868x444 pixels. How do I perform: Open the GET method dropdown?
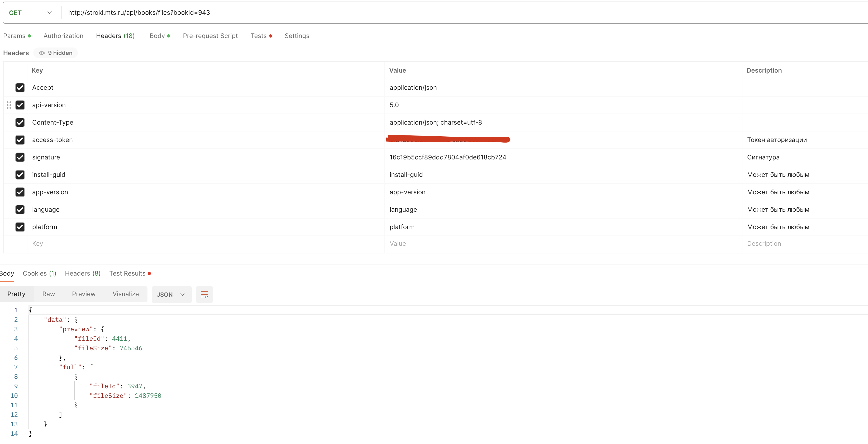pos(30,13)
